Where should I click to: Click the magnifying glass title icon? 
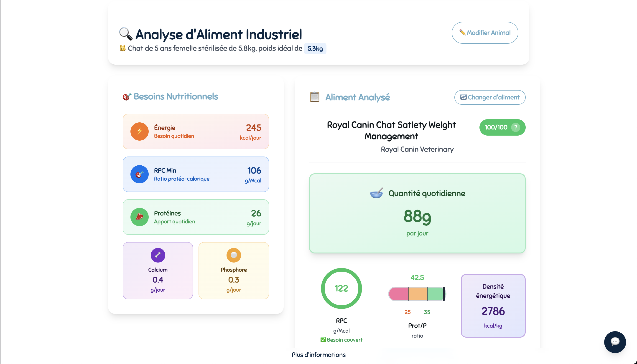click(x=125, y=34)
